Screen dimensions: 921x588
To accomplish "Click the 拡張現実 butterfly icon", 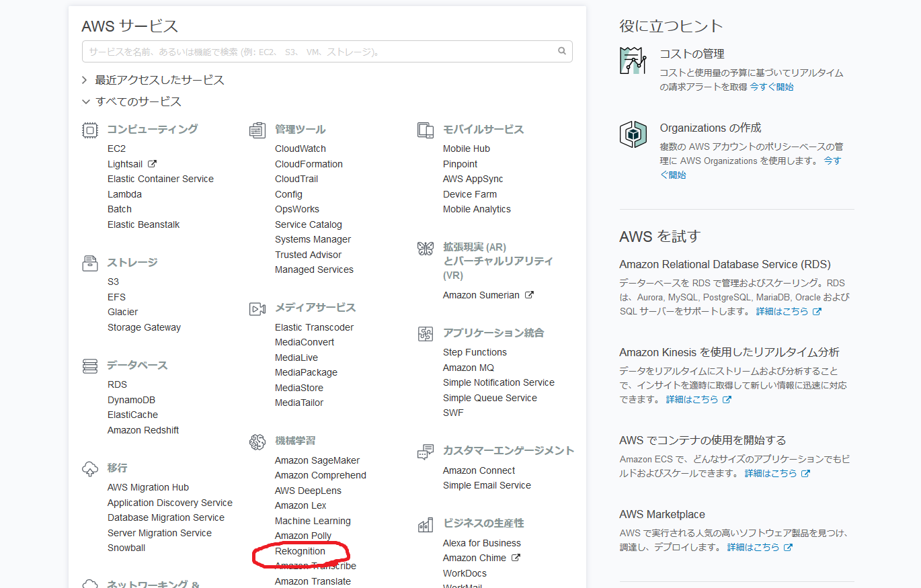I will pos(426,249).
